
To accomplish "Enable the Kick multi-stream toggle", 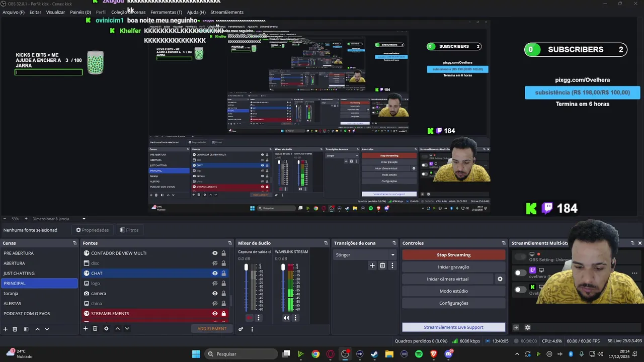I will (x=520, y=290).
